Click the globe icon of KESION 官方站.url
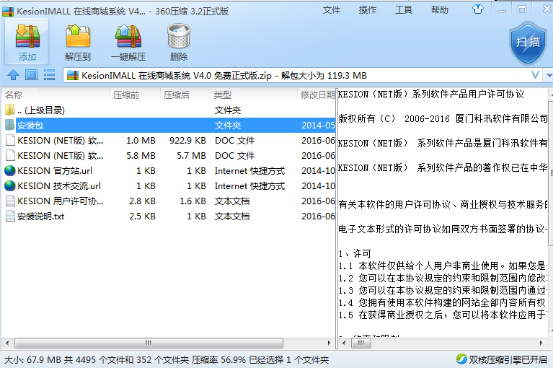Screen dimensions: 553x368 (10, 171)
